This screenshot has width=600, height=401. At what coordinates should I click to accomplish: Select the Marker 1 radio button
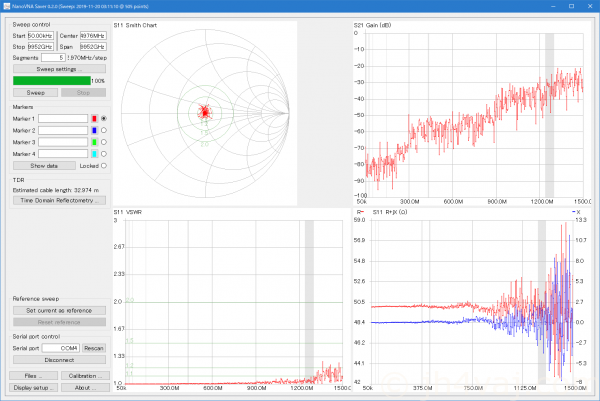tap(104, 119)
